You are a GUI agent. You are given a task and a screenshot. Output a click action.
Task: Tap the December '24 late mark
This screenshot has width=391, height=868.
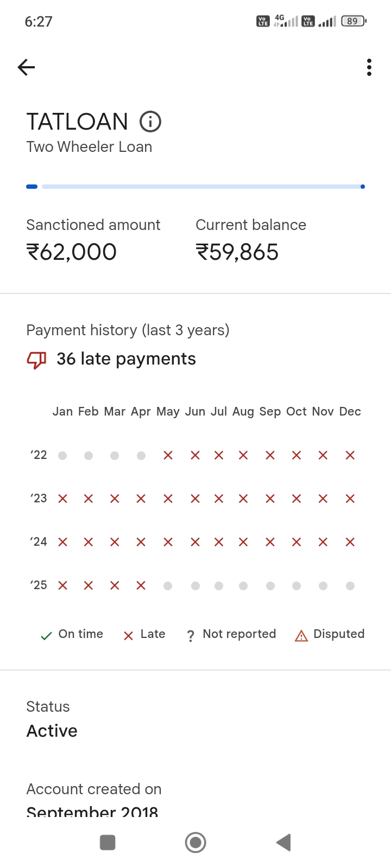coord(350,542)
